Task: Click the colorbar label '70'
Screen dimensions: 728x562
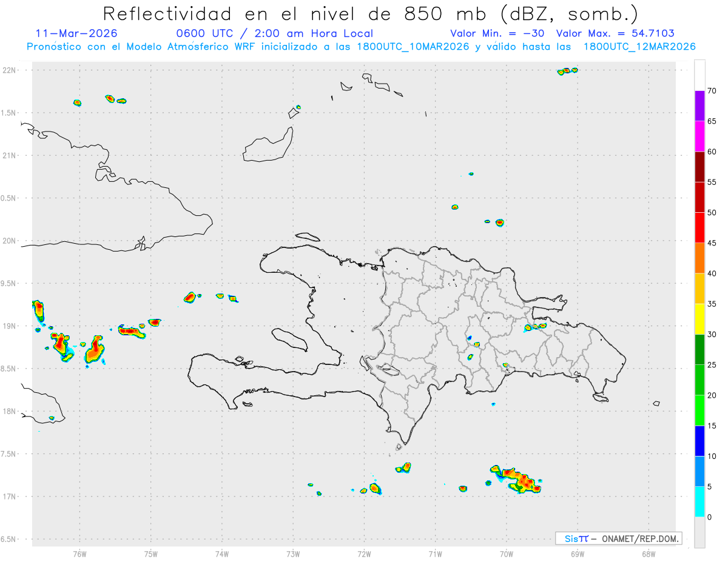Action: (712, 91)
